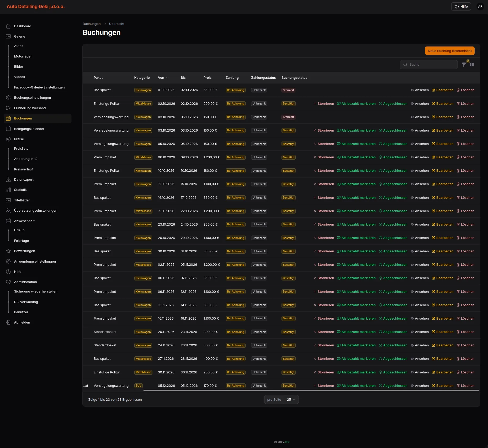Click the Titelbilder picture icon
The width and height of the screenshot is (488, 448).
coord(8,200)
